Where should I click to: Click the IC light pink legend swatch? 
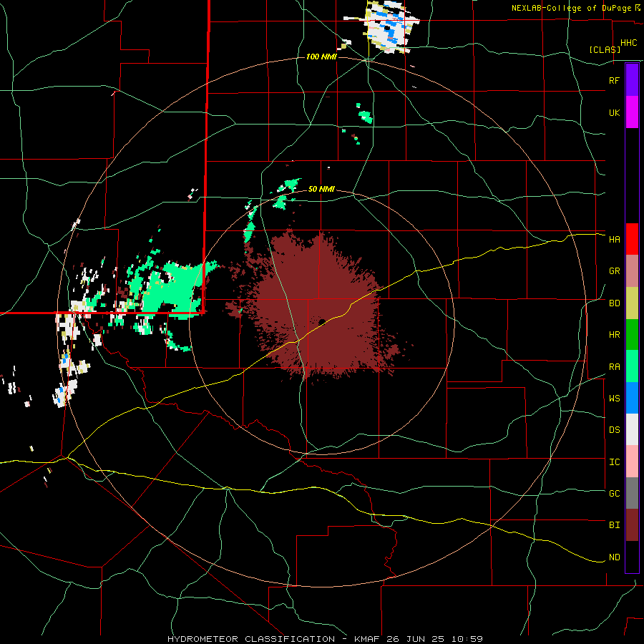tap(632, 462)
